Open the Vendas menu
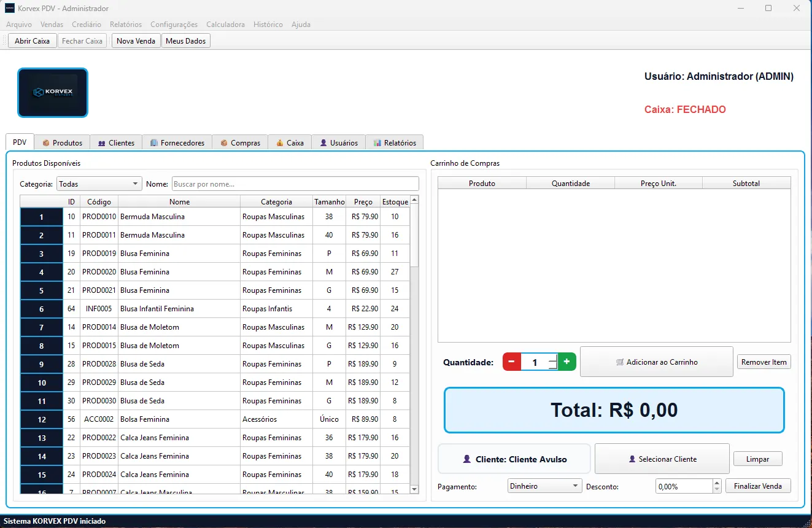Image resolution: width=812 pixels, height=528 pixels. click(x=52, y=25)
